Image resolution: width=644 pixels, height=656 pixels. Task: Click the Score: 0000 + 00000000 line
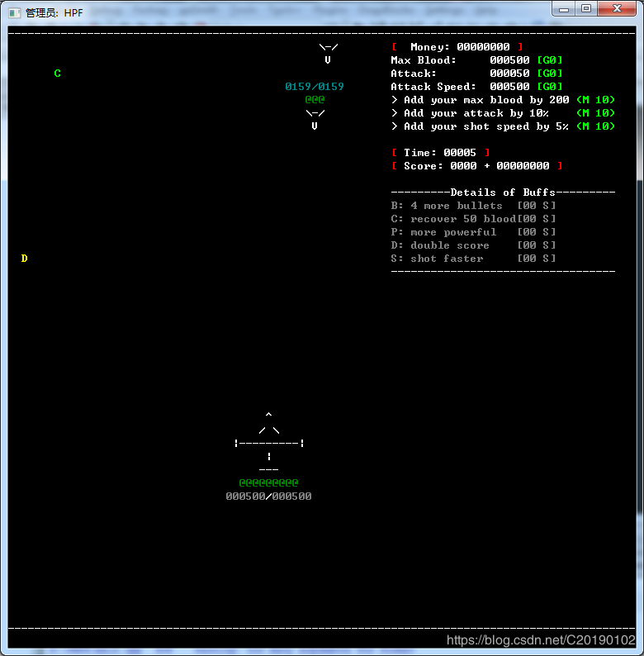(477, 166)
